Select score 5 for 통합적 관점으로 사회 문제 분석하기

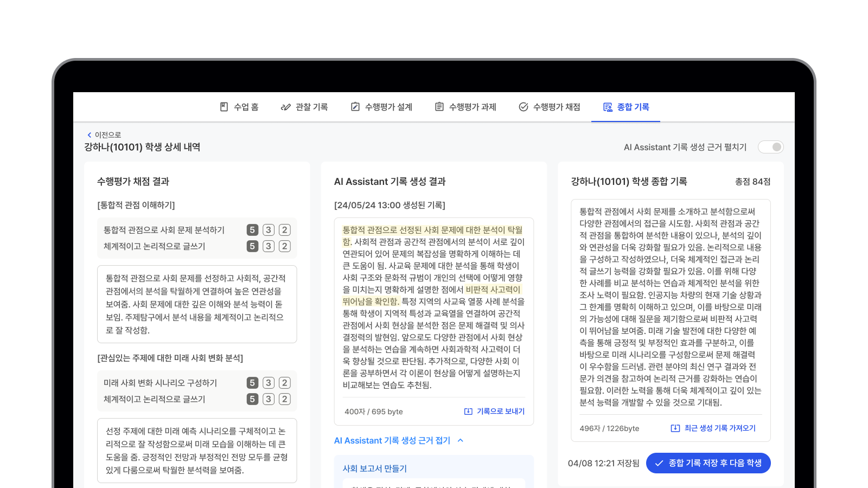click(252, 230)
